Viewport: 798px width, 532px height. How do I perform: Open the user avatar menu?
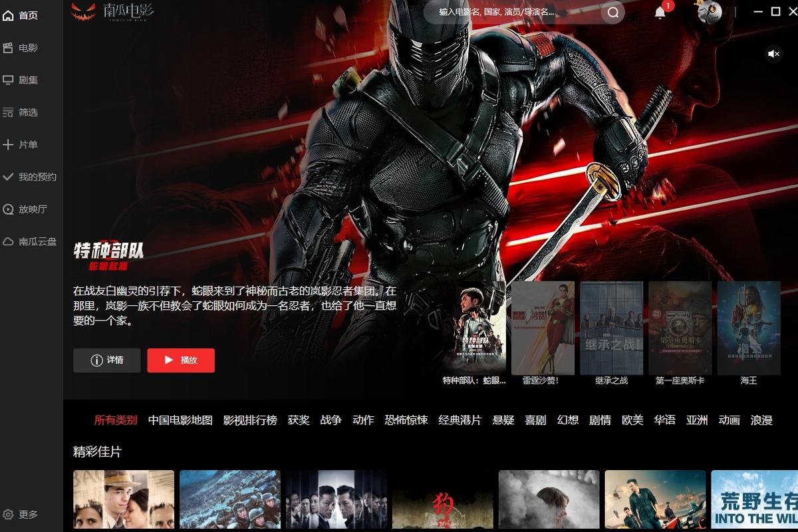(710, 12)
